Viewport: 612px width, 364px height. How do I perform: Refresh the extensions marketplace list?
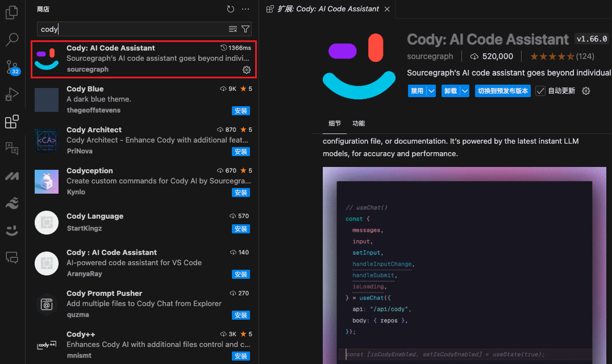click(x=231, y=9)
